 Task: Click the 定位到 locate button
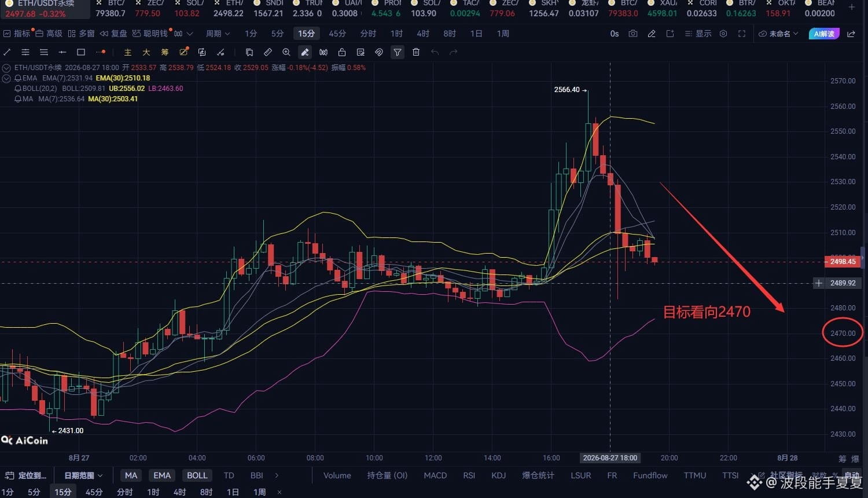(26, 475)
